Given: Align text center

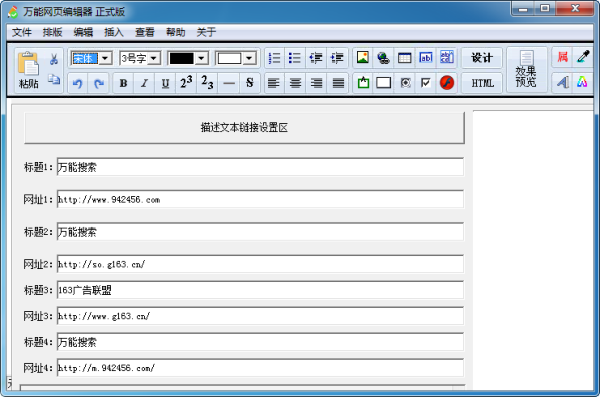Looking at the screenshot, I should point(295,83).
